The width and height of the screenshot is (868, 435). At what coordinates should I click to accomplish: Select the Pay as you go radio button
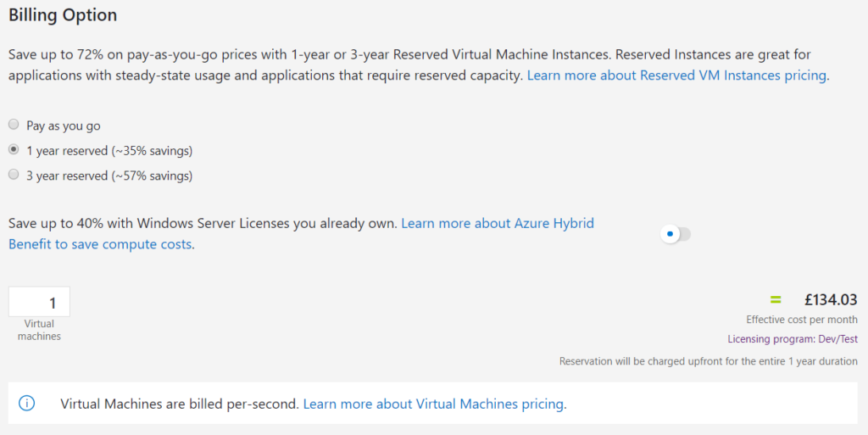point(14,125)
